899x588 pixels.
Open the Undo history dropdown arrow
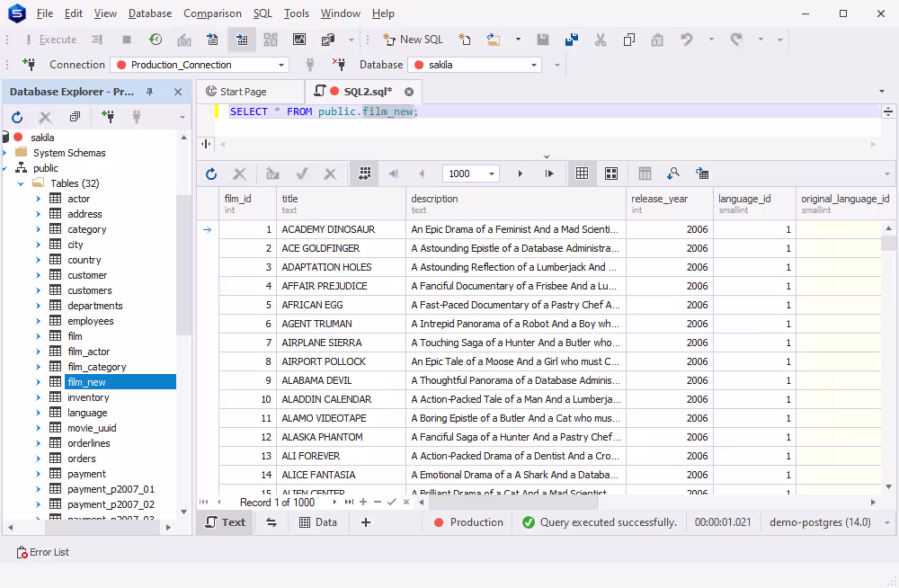[711, 40]
